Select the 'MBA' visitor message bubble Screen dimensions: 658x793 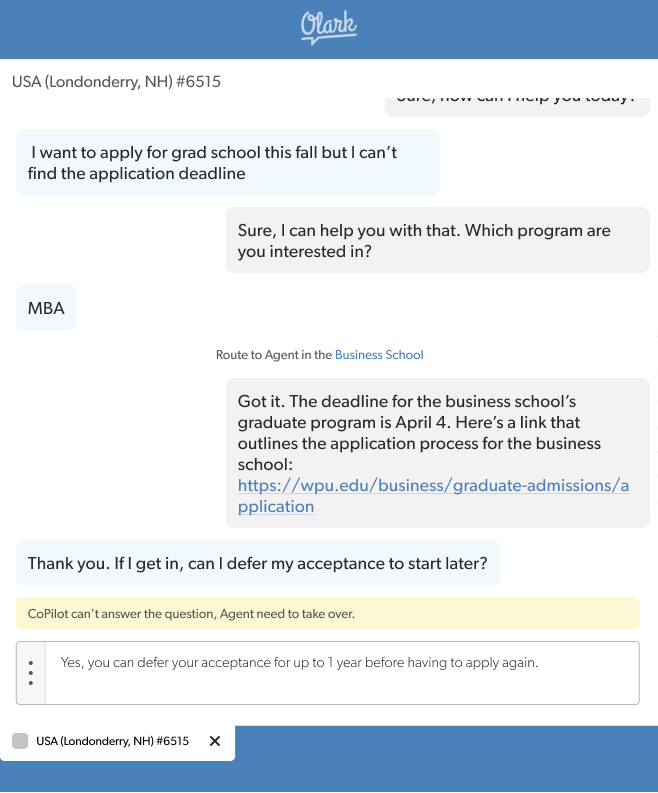(46, 308)
